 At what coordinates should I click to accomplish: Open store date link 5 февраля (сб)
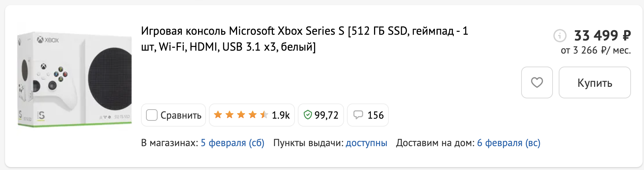(232, 143)
